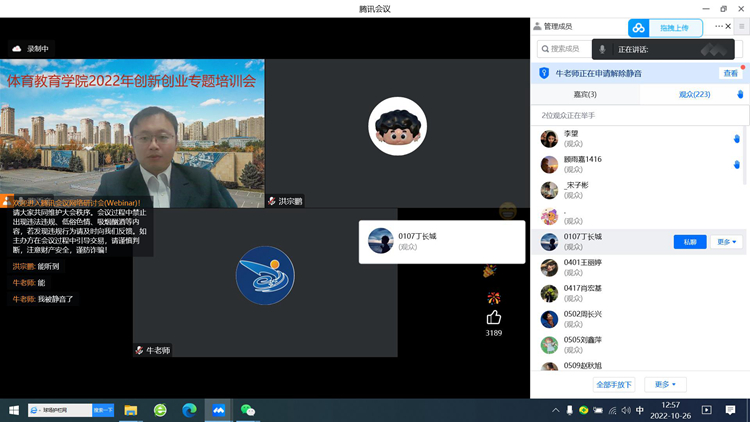Expand the bottom 更多 dropdown menu
Viewport: 750px width, 422px height.
(665, 384)
